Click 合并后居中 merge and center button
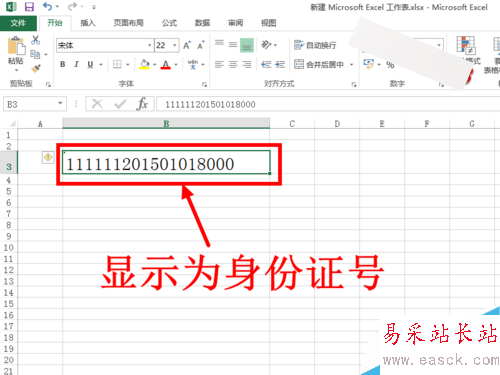Image resolution: width=500 pixels, height=375 pixels. (319, 64)
